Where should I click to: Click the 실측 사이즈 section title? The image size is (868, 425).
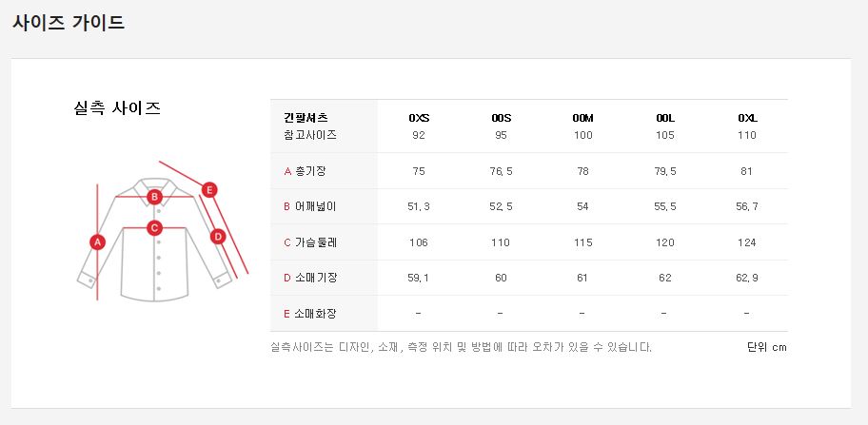117,107
